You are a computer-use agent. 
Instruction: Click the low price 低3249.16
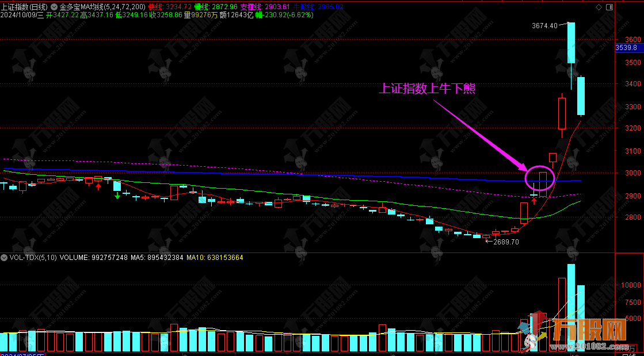[x=131, y=15]
